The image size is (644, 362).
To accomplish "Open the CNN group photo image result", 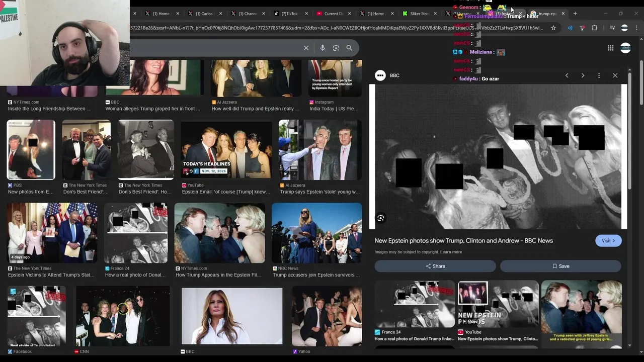I will 123,316.
